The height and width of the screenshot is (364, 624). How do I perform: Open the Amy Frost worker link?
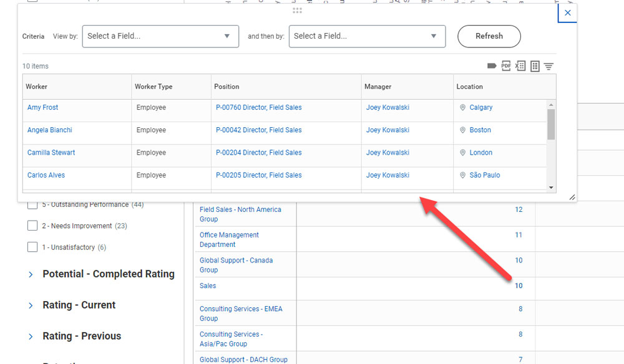42,107
